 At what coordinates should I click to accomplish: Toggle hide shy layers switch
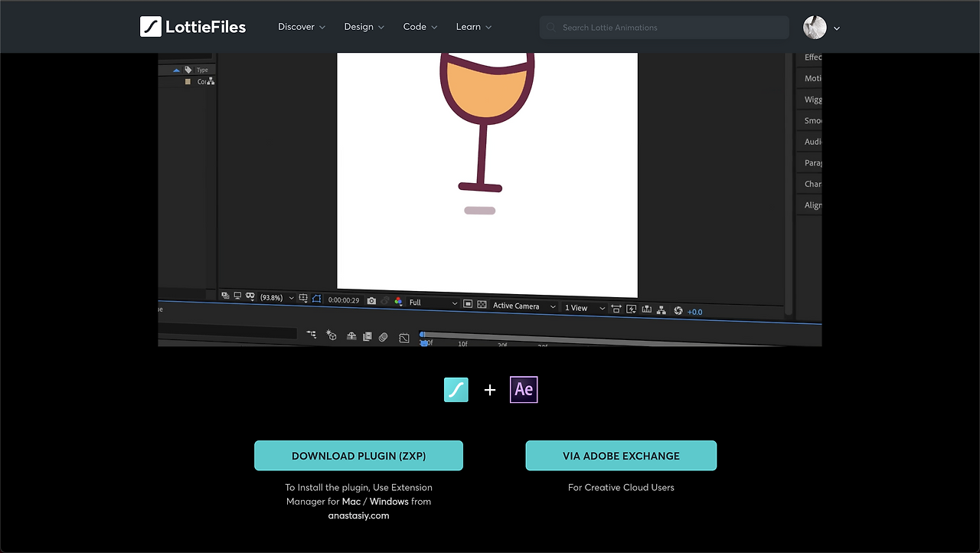[x=351, y=335]
